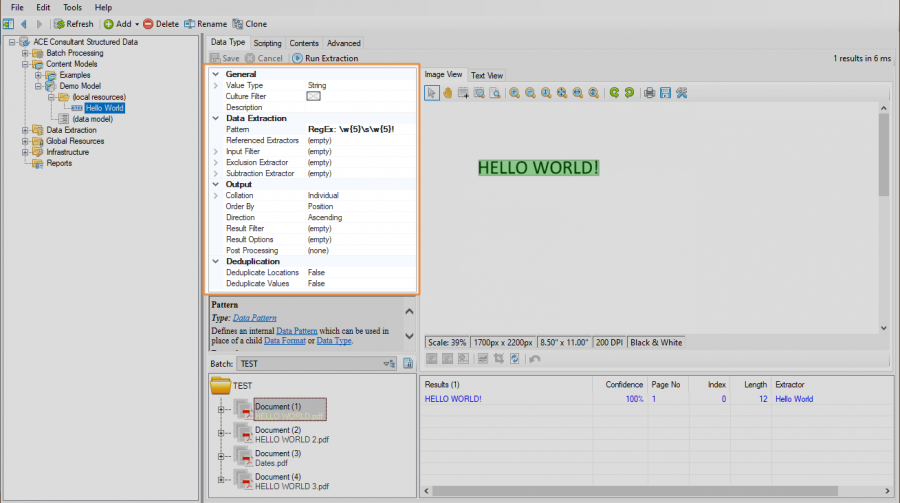Collapse the Data Extraction property section
900x503 pixels.
click(216, 118)
